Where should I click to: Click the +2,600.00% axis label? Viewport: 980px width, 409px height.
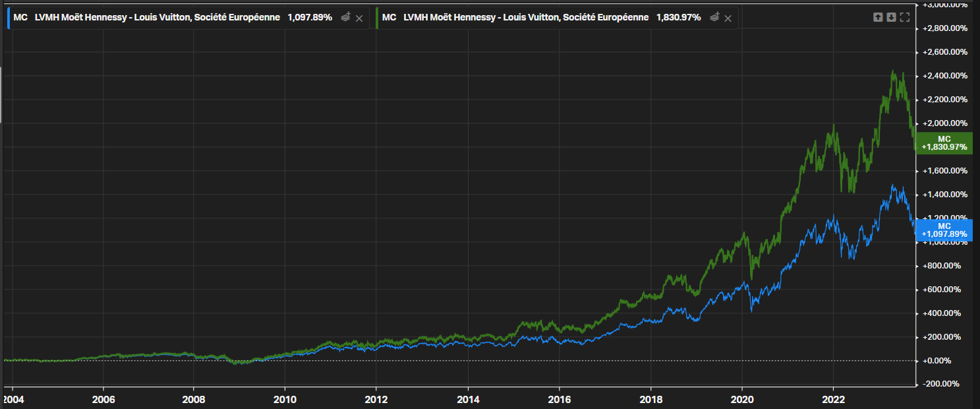[x=944, y=52]
